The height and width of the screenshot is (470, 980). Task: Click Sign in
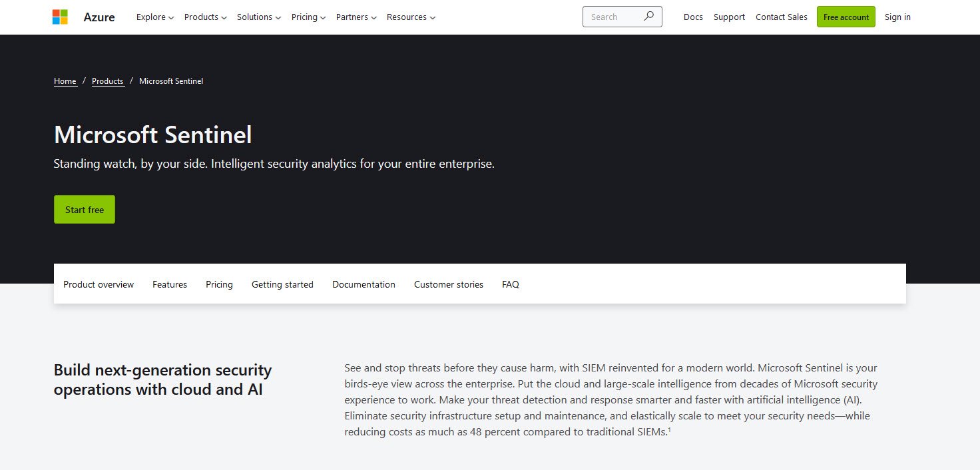click(x=897, y=17)
